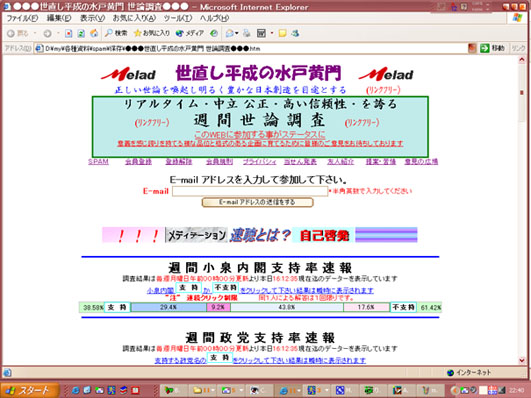Expand the Back button dropdown arrow
Viewport: 531px width, 398px height.
pos(35,33)
